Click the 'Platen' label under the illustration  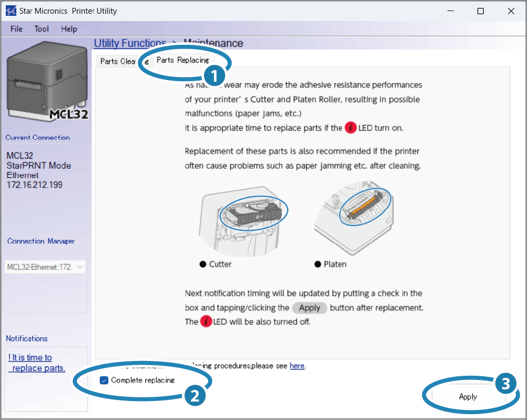click(x=335, y=264)
